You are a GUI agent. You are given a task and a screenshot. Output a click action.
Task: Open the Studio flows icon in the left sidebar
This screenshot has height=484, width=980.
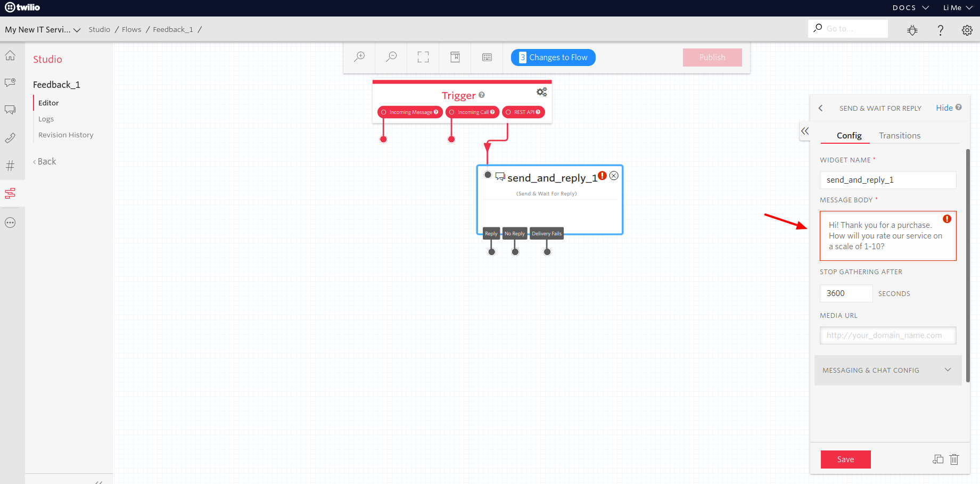pyautogui.click(x=11, y=193)
